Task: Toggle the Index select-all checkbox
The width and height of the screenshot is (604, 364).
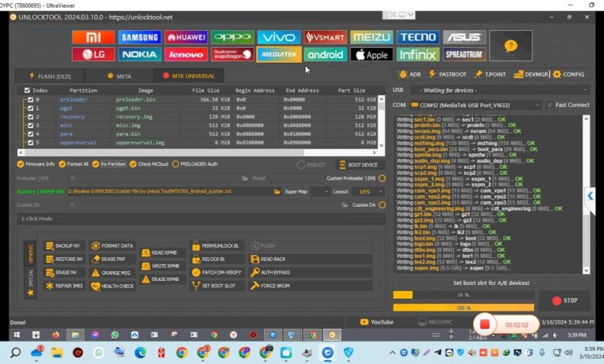Action: [27, 90]
